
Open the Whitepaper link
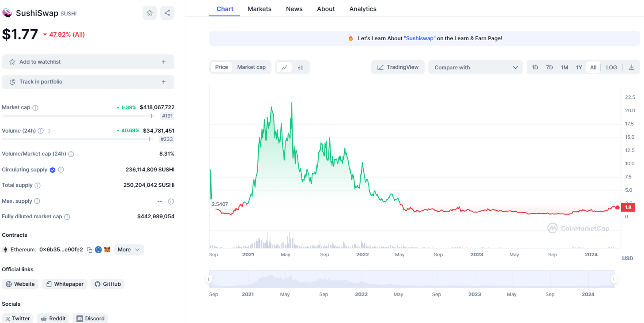64,284
